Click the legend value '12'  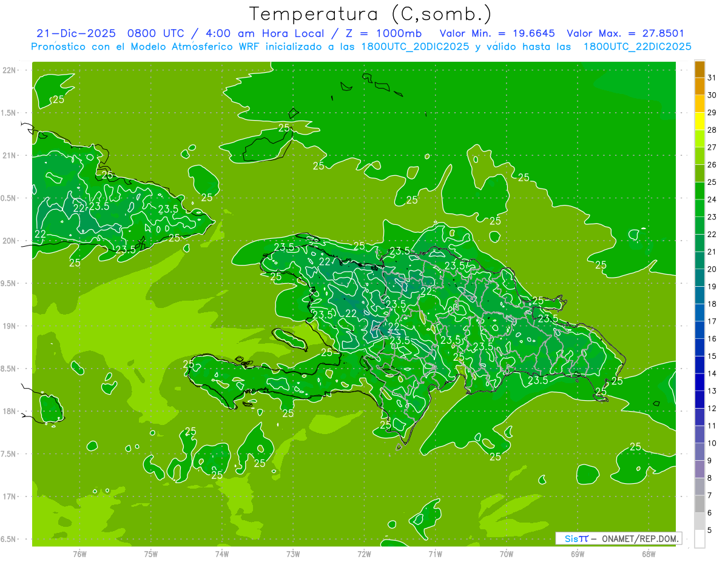[712, 409]
